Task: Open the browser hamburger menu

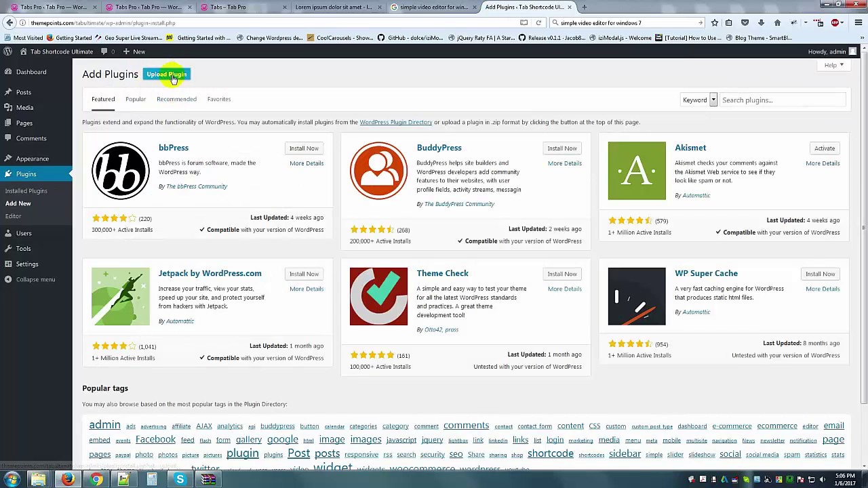Action: pos(858,23)
